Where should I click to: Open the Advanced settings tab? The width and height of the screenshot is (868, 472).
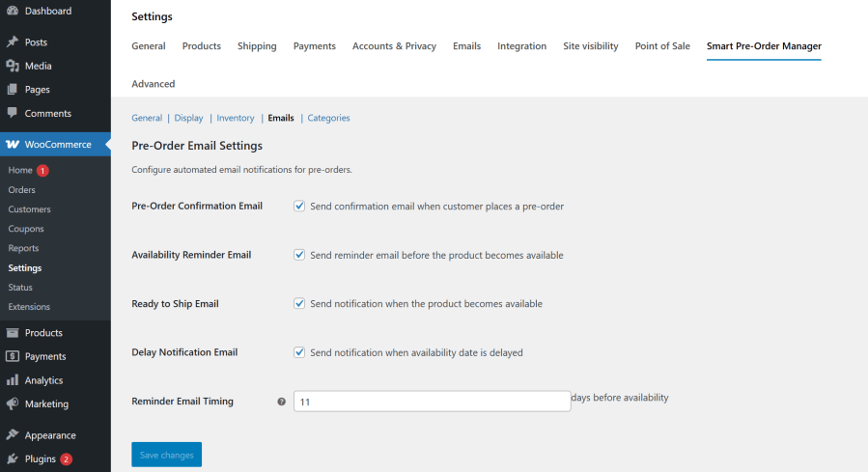point(154,84)
